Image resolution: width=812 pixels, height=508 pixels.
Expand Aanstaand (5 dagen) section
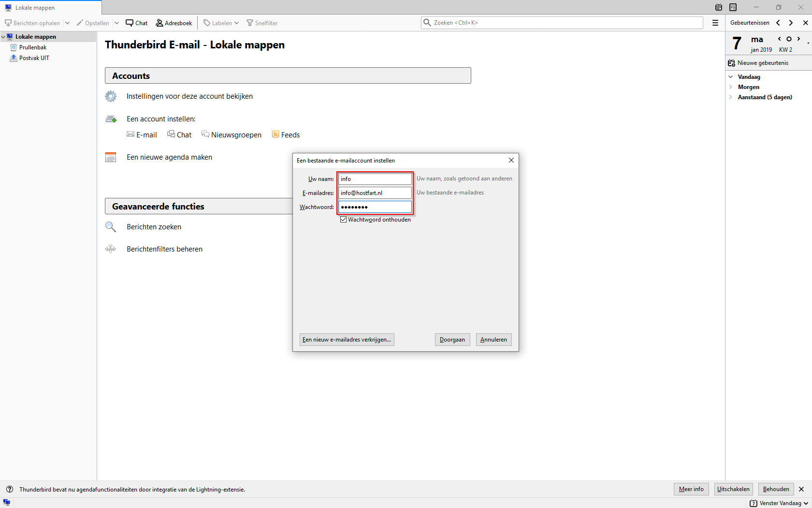coord(731,97)
